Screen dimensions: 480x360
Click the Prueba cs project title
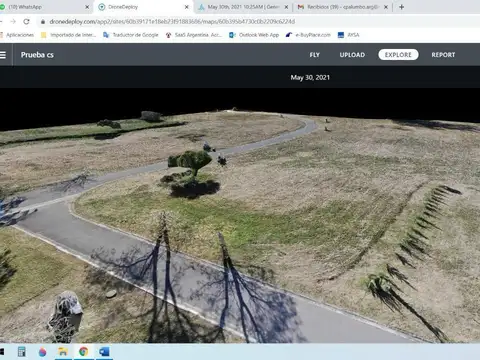[x=37, y=55]
